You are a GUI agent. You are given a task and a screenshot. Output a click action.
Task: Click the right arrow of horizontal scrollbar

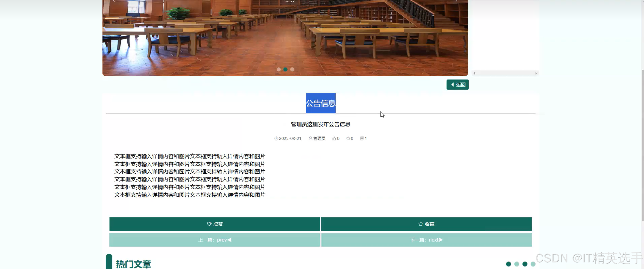(x=536, y=73)
